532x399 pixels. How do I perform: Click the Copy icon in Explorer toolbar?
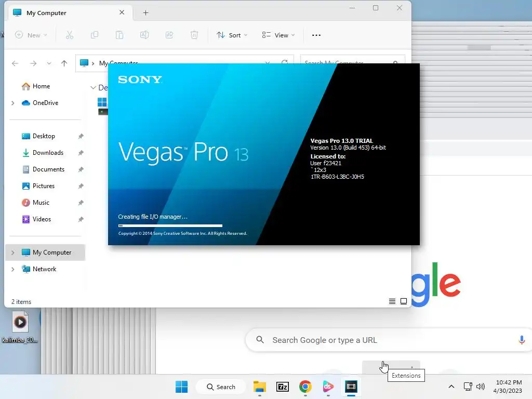pos(95,35)
